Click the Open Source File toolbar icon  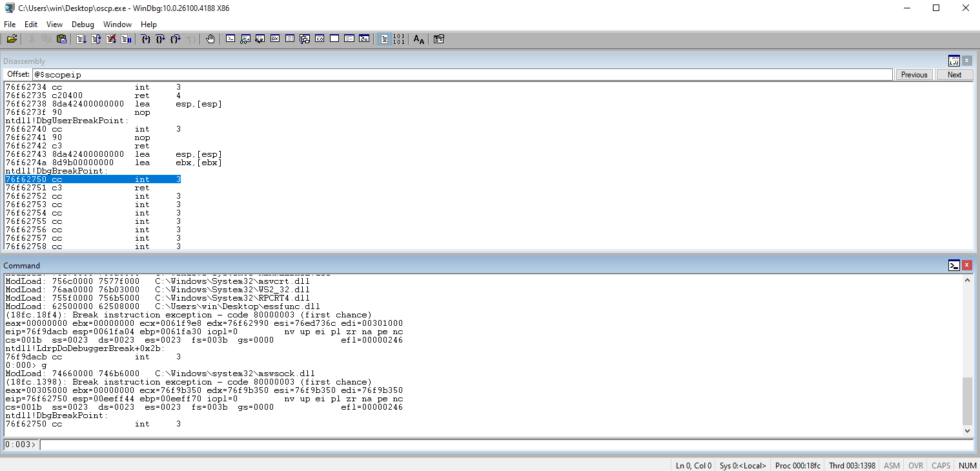[12, 39]
